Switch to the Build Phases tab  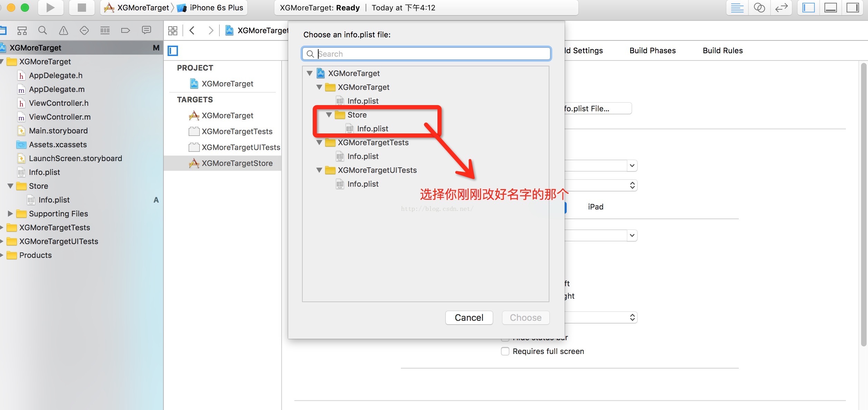pyautogui.click(x=652, y=50)
